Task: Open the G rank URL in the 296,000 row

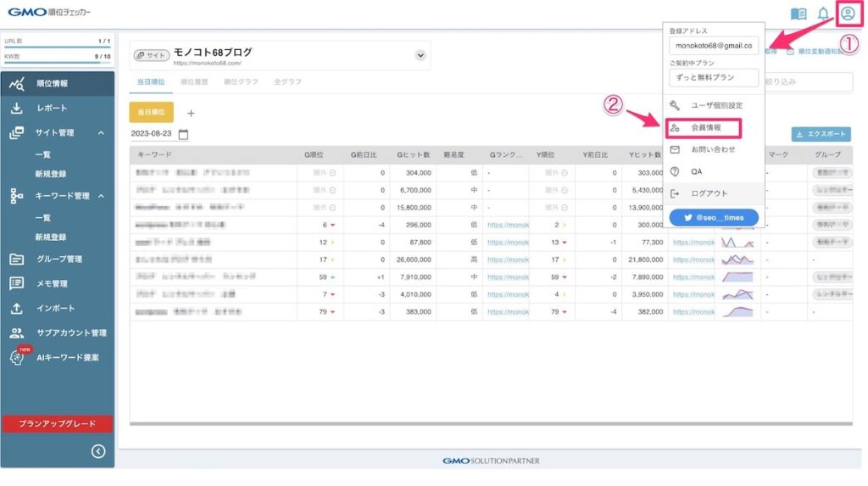Action: point(508,225)
